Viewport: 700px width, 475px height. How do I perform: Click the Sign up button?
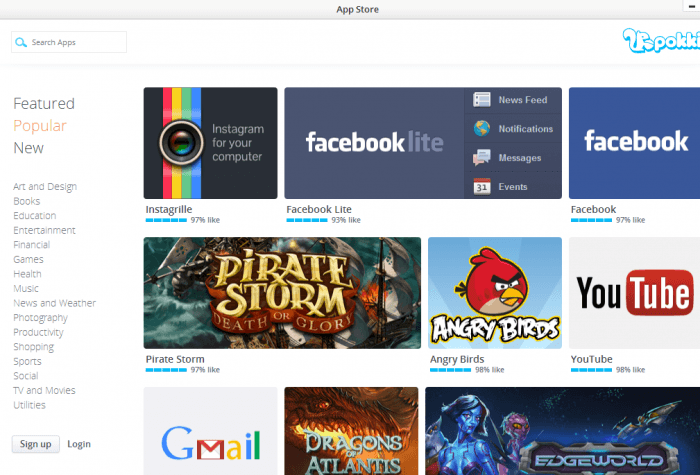click(x=36, y=444)
